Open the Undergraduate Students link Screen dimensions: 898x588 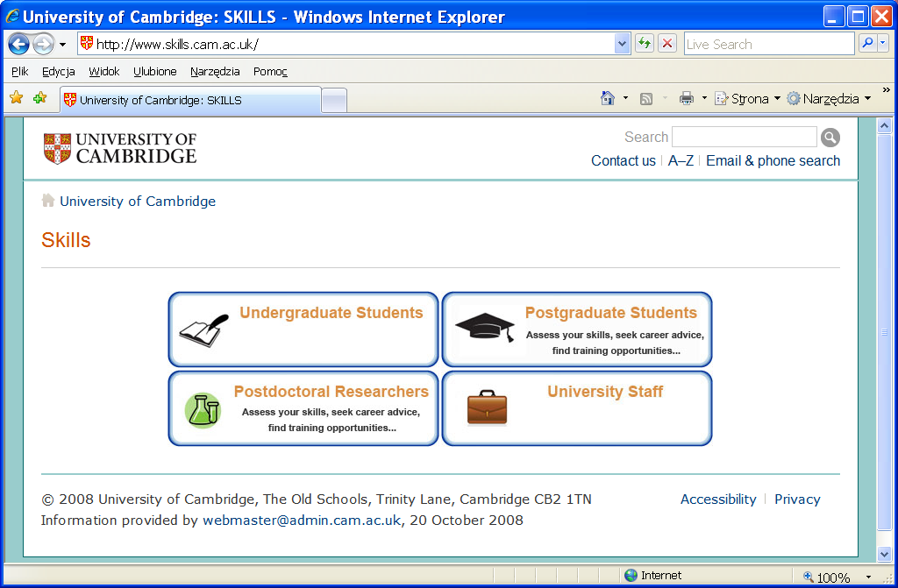(331, 313)
